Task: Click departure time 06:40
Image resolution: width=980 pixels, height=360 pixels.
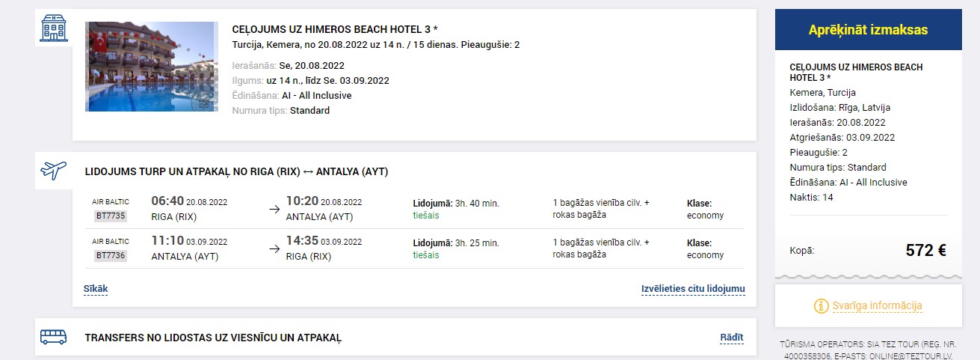Action: coord(167,201)
